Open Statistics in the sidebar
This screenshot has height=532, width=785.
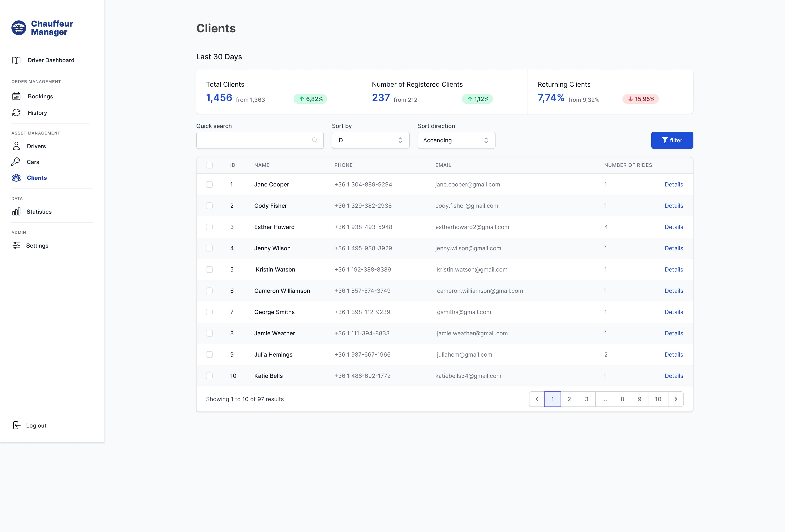pos(39,212)
